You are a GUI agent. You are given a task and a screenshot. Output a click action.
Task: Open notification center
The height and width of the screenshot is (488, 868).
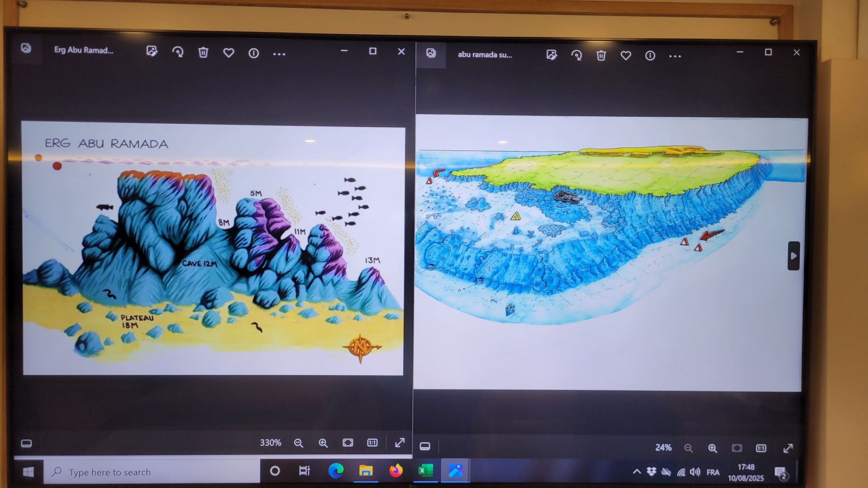781,474
